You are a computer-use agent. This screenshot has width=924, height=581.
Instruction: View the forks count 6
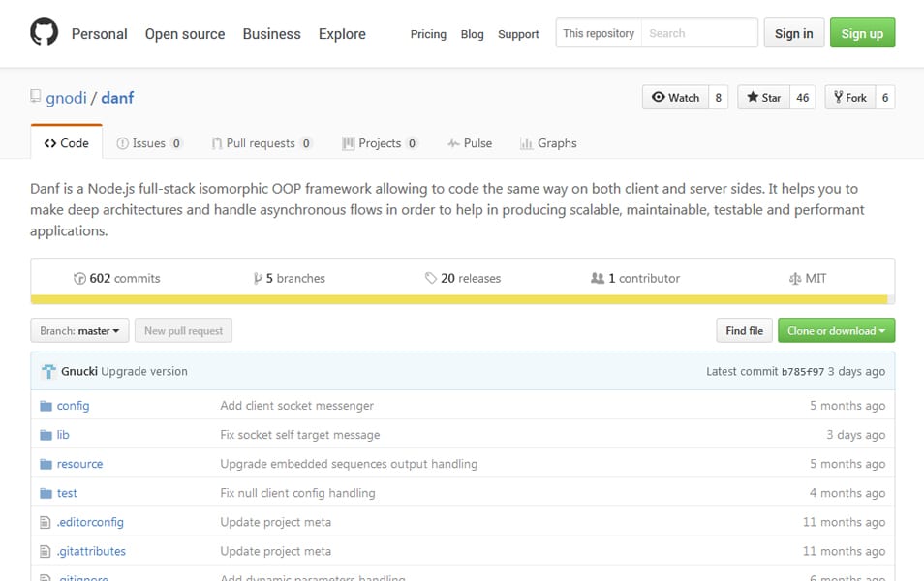tap(885, 97)
